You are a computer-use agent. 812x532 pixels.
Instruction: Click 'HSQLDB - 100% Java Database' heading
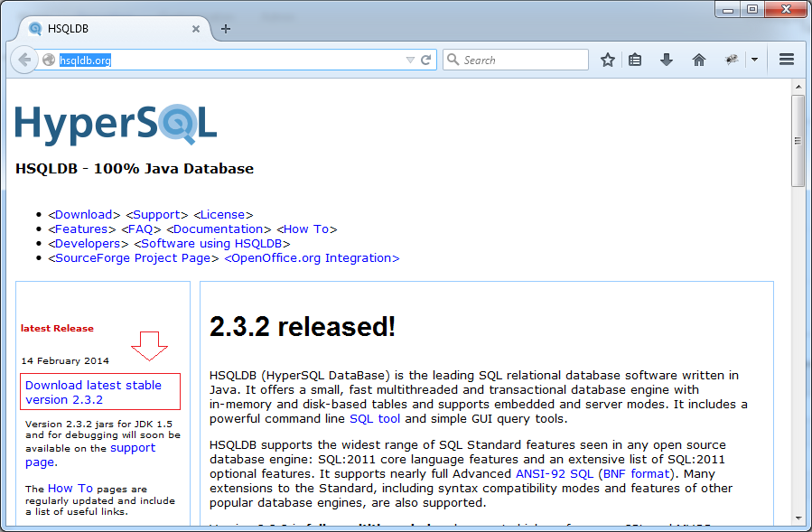click(135, 169)
